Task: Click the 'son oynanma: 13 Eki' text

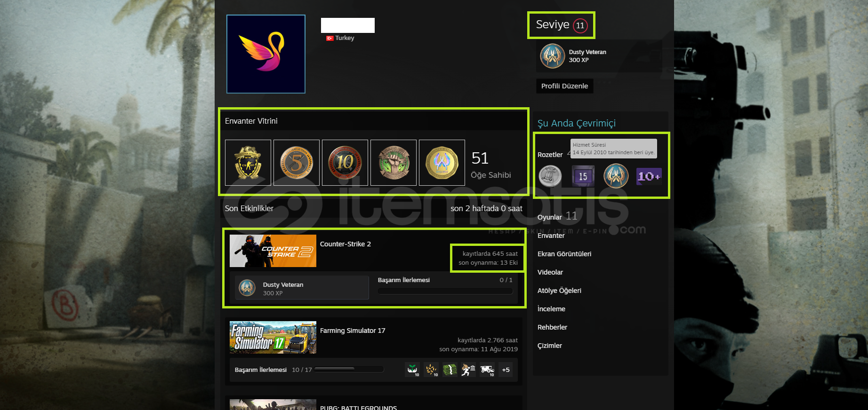Action: [488, 262]
